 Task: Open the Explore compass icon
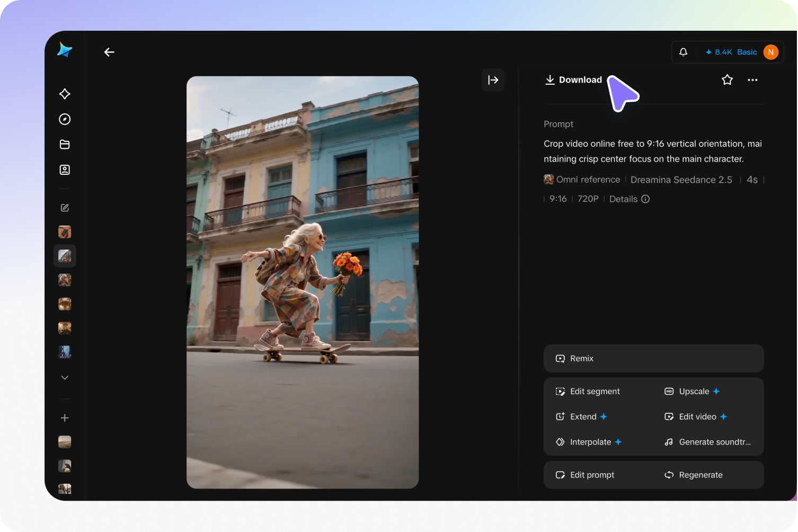coord(65,119)
